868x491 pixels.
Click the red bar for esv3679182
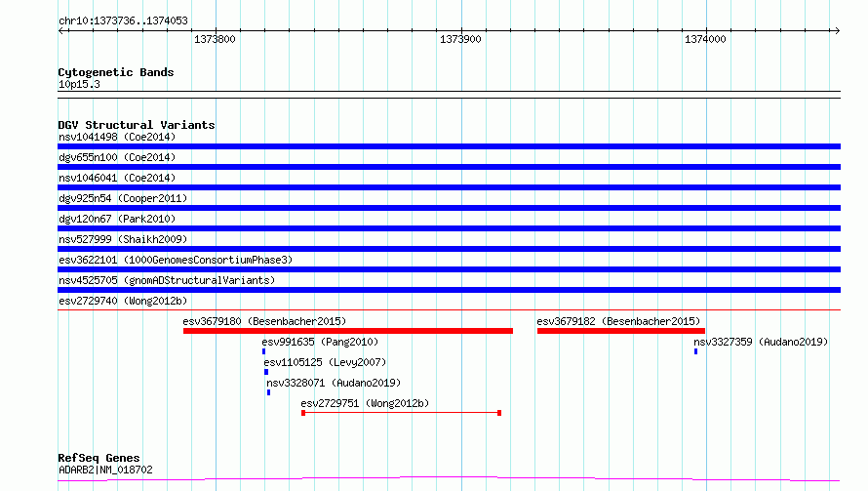tap(621, 331)
